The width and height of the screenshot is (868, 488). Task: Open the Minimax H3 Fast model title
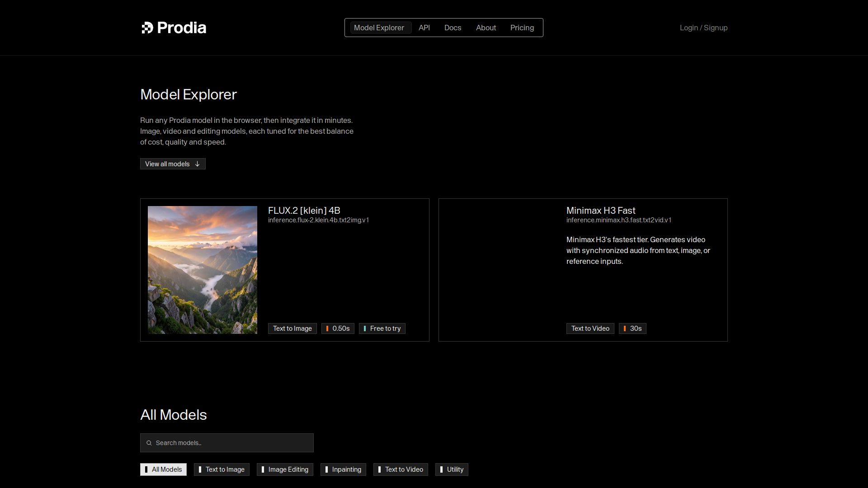[601, 211]
